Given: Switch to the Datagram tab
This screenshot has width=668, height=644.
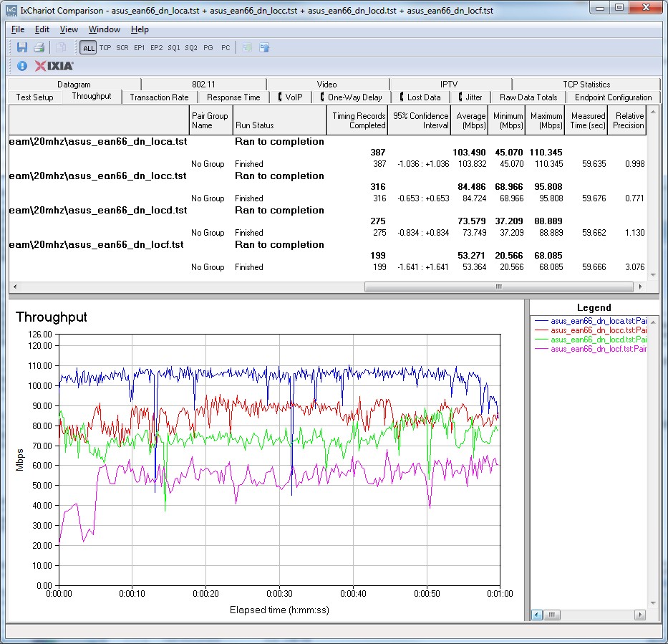Looking at the screenshot, I should point(74,85).
